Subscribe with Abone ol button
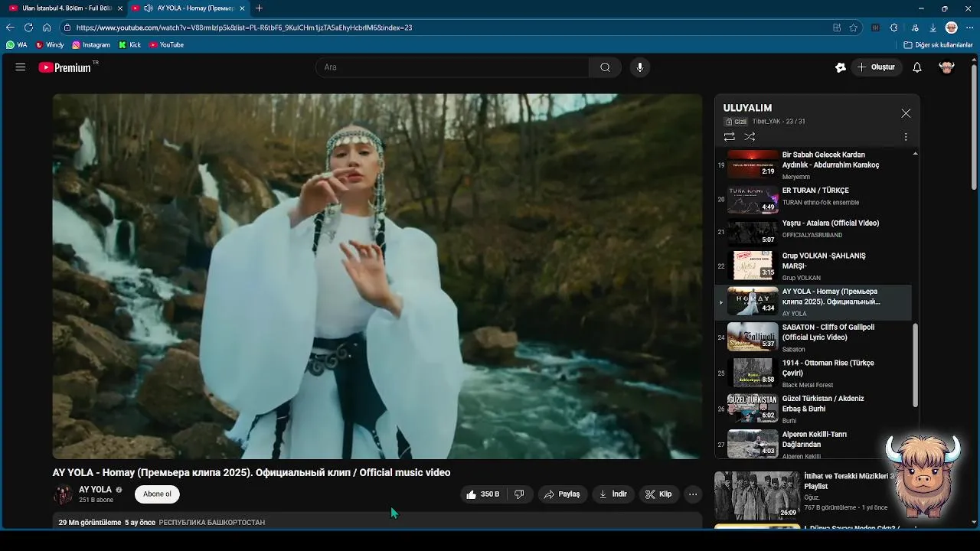The image size is (980, 551). (x=157, y=494)
